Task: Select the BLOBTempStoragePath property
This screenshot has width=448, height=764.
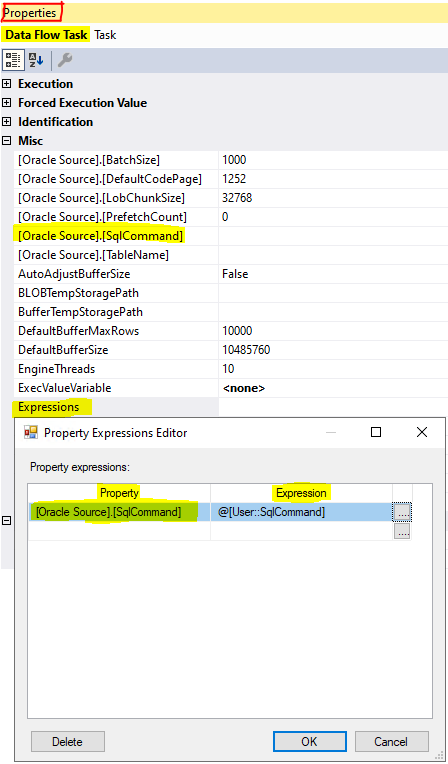Action: click(x=78, y=293)
